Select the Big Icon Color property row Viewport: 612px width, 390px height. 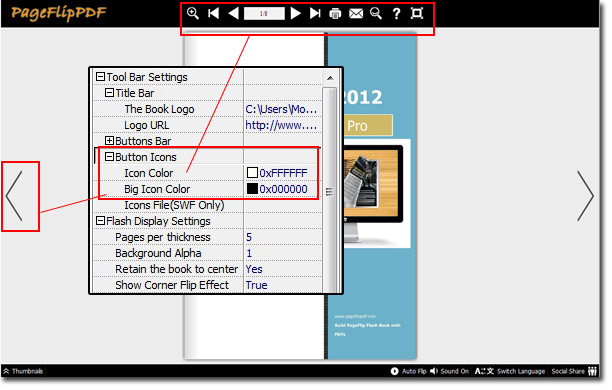point(208,189)
